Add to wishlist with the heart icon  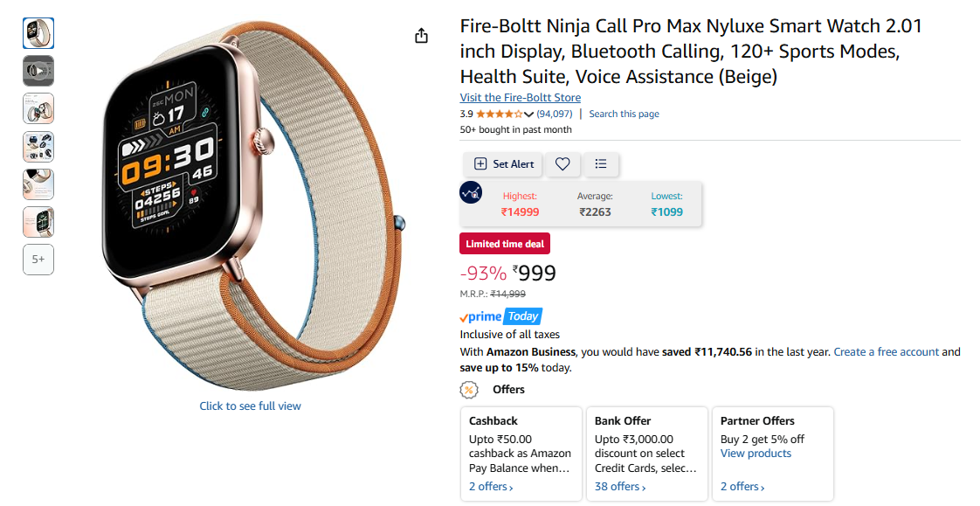coord(562,164)
